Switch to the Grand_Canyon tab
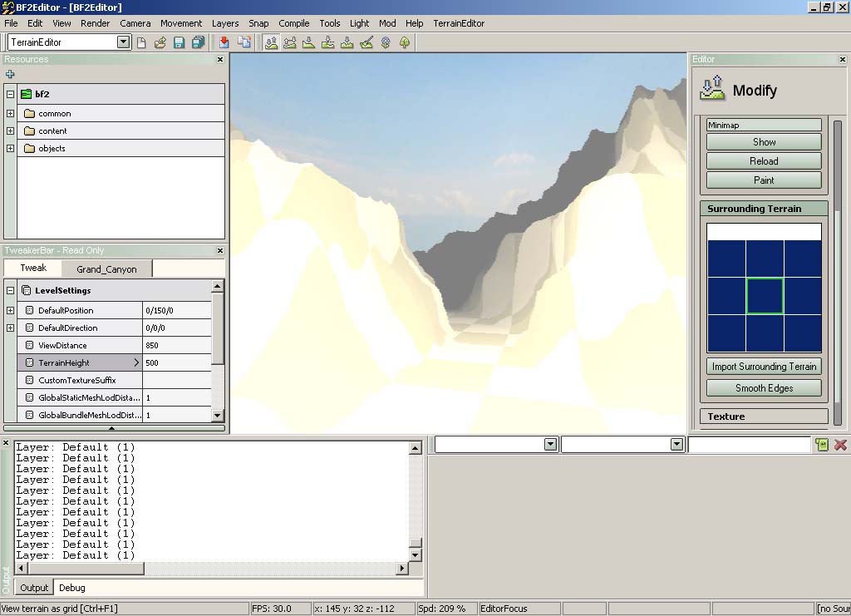The width and height of the screenshot is (851, 616). pyautogui.click(x=106, y=269)
